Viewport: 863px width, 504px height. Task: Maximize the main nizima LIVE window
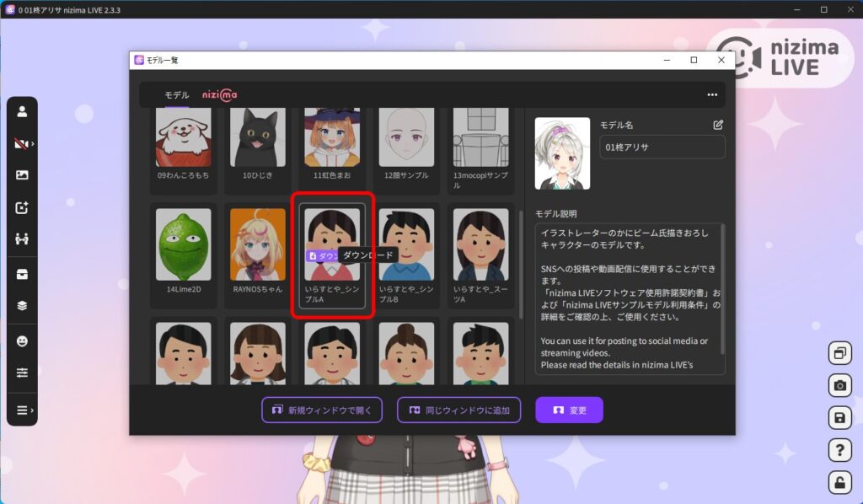pyautogui.click(x=824, y=9)
